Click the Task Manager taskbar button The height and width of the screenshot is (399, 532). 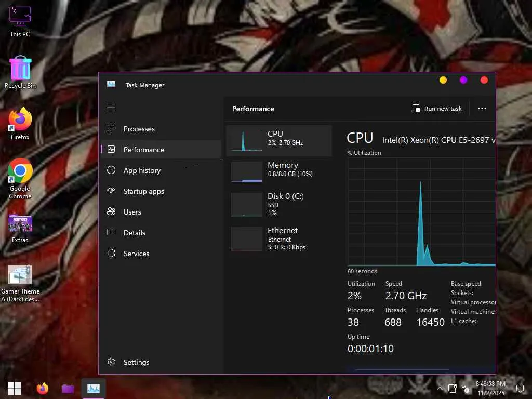[94, 388]
